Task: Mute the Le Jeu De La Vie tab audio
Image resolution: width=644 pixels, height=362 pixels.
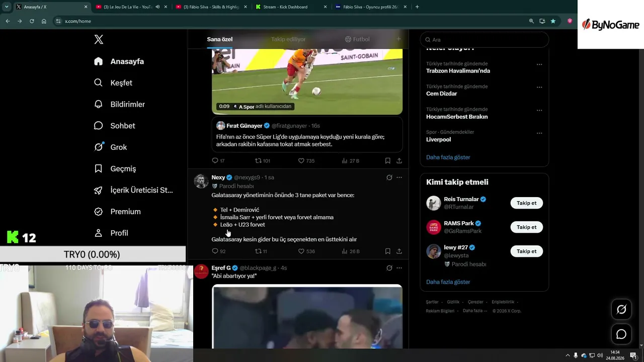Action: (x=157, y=7)
